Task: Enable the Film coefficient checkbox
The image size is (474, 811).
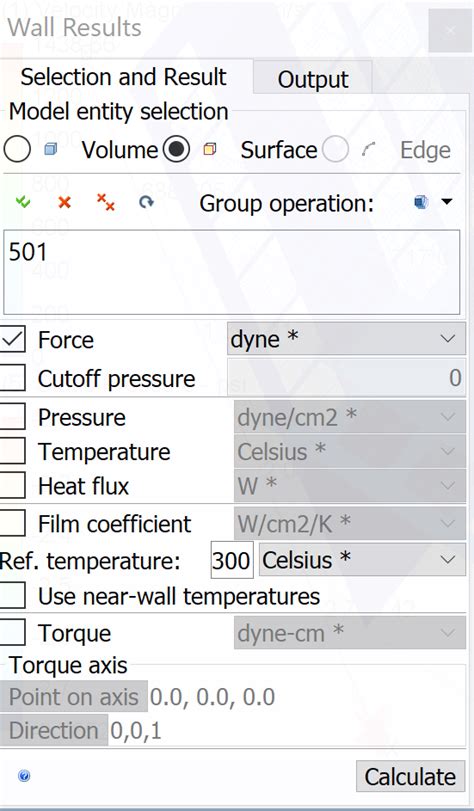Action: [12, 524]
